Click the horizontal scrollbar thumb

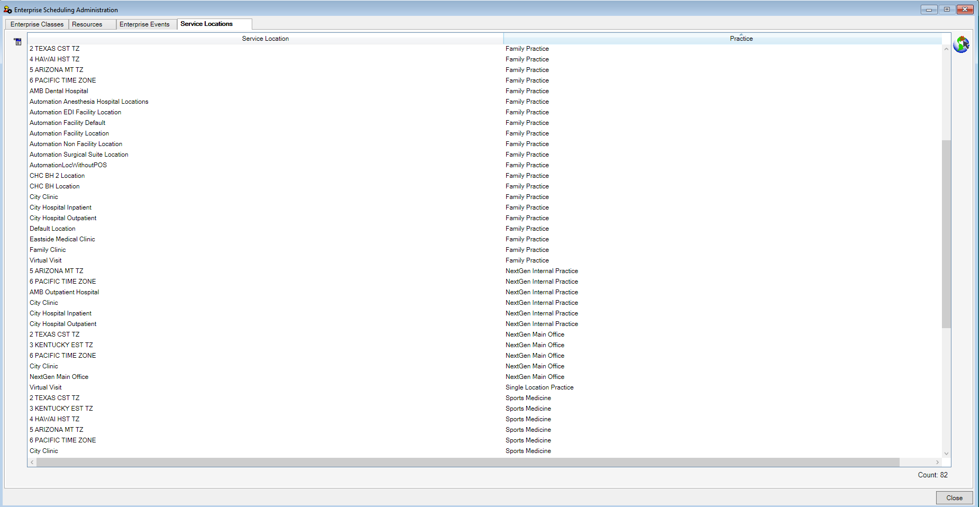468,462
